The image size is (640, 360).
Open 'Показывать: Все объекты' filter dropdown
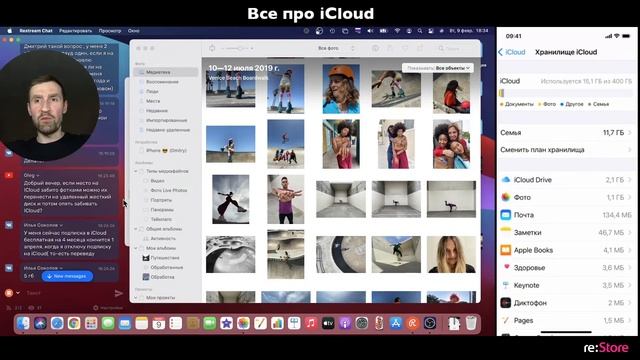pos(438,68)
